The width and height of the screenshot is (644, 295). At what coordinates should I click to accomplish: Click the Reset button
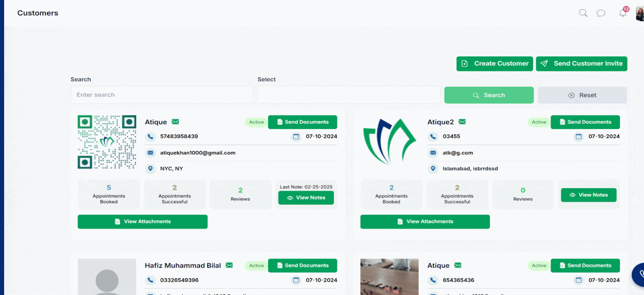point(582,95)
